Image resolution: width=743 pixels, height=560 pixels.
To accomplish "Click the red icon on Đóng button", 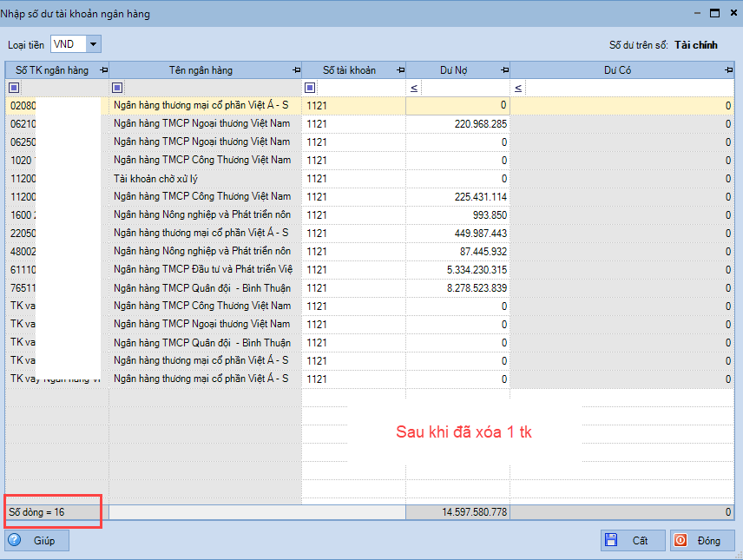I will (681, 540).
